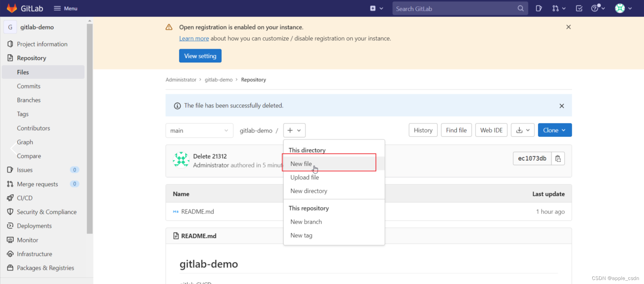This screenshot has height=284, width=644.
Task: Open the Clone dropdown button
Action: click(555, 130)
